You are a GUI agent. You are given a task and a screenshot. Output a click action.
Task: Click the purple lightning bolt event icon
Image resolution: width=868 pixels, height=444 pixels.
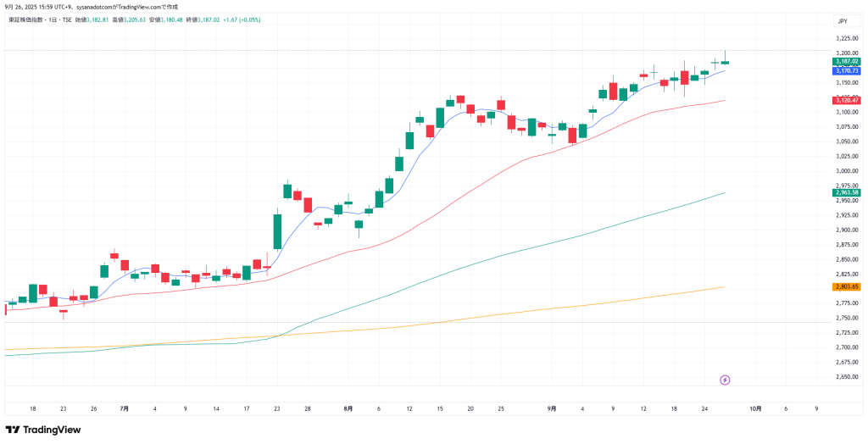(725, 380)
